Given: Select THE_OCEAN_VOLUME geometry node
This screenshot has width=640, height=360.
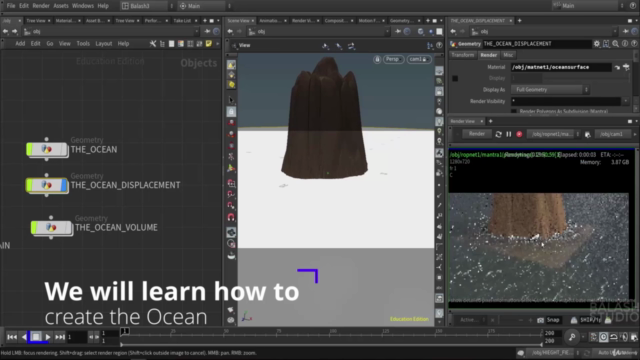Looking at the screenshot, I should [51, 227].
